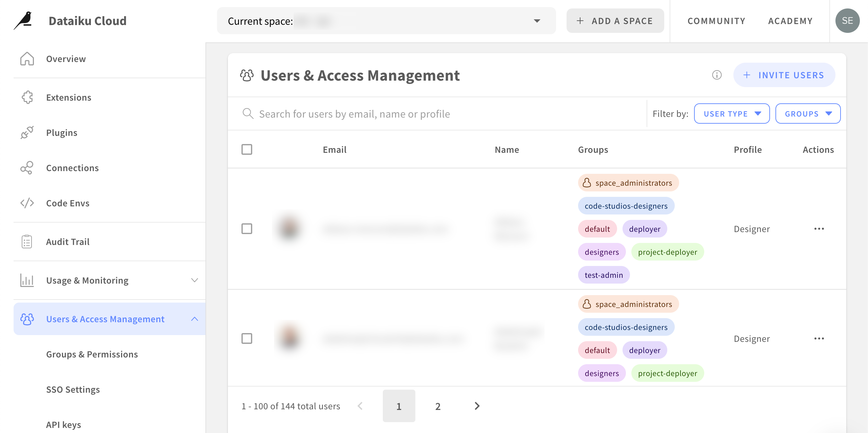
Task: Click the Connections nodes icon
Action: pyautogui.click(x=27, y=168)
